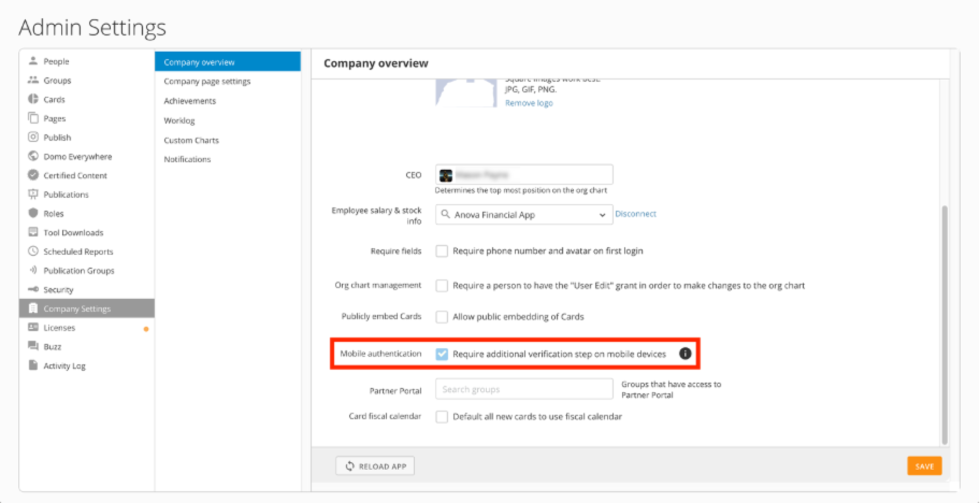The height and width of the screenshot is (503, 980).
Task: Go to Security settings
Action: click(x=58, y=290)
